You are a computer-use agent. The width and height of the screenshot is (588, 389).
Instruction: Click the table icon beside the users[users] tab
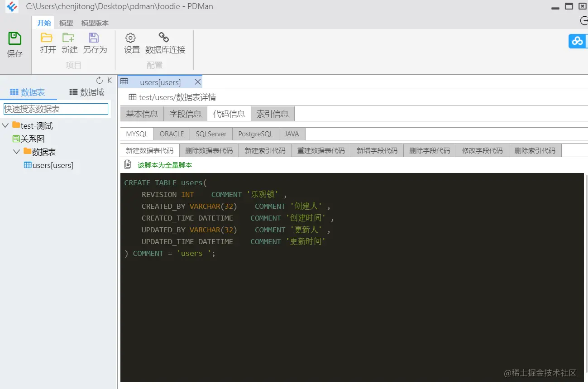pos(124,82)
